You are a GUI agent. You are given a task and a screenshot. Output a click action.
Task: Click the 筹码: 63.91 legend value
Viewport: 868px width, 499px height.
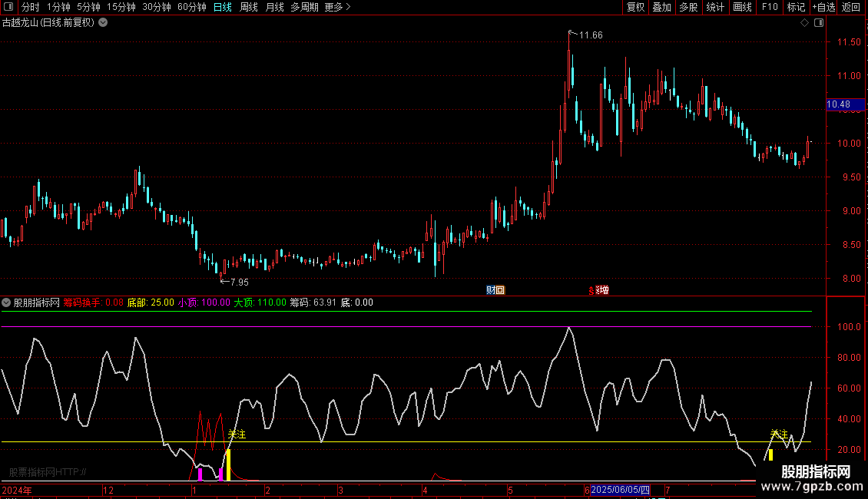point(313,302)
